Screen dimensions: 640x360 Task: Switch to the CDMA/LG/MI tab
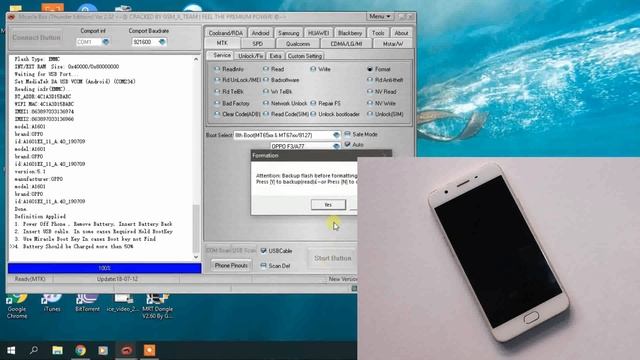click(x=346, y=44)
